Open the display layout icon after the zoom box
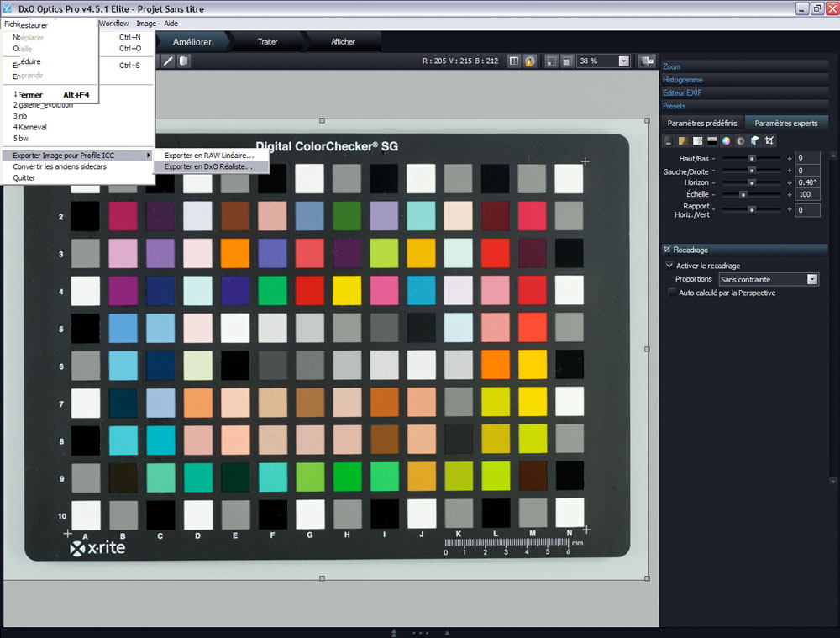 coord(647,61)
